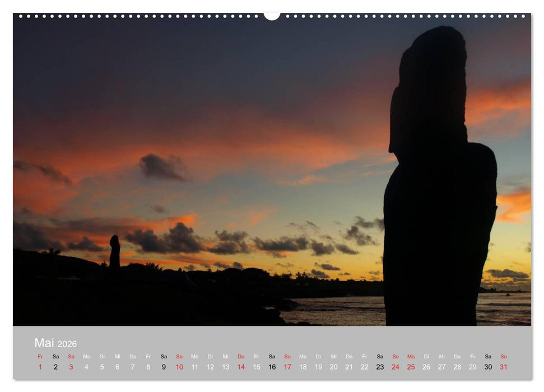
Task: Click the year label 2026
Action: tap(67, 344)
